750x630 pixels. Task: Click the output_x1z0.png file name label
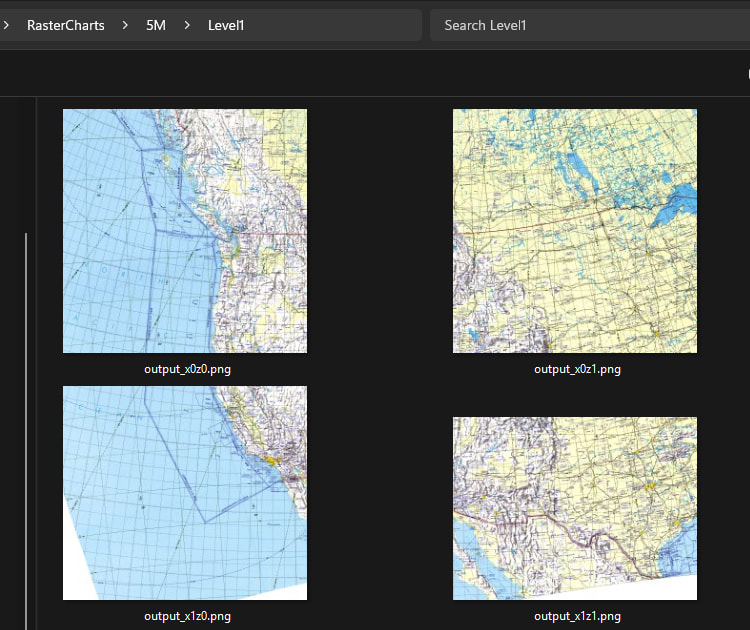[x=185, y=616]
